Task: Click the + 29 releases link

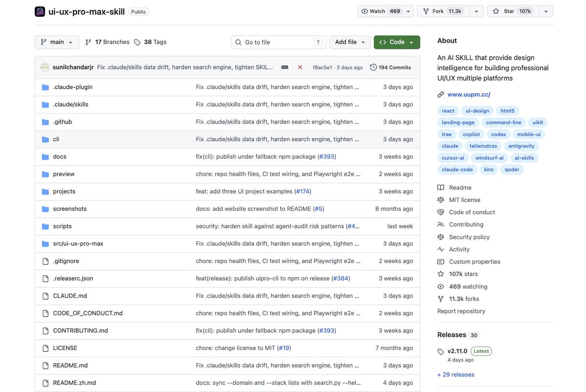Action: (x=456, y=374)
